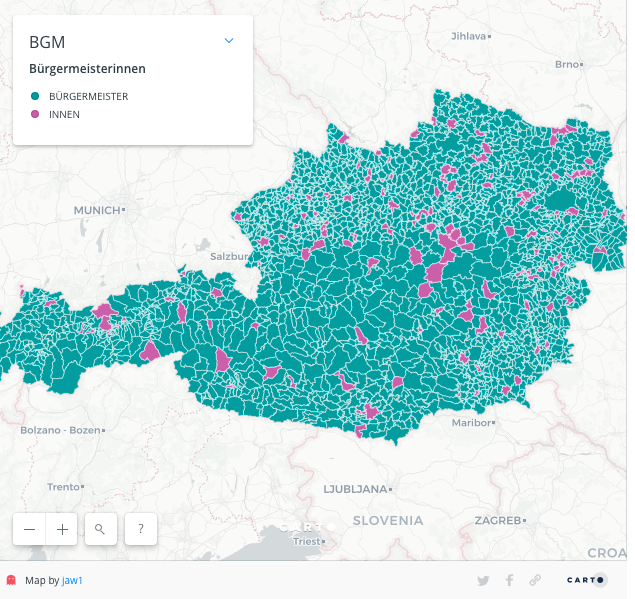Image resolution: width=635 pixels, height=599 pixels.
Task: Copy map link with chain icon
Action: (535, 580)
